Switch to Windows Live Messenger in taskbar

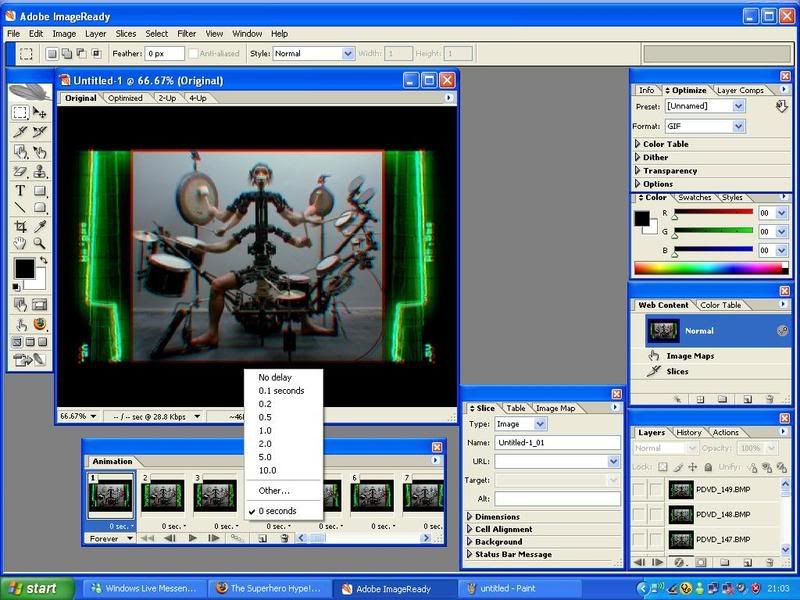click(144, 588)
